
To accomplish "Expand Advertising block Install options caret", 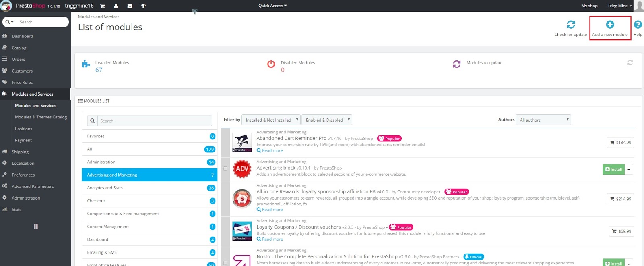I will coord(629,169).
